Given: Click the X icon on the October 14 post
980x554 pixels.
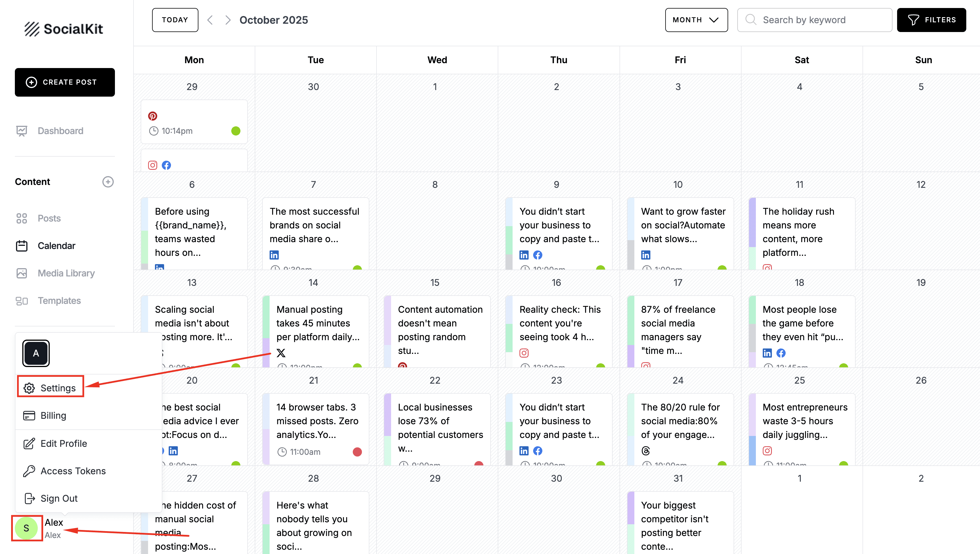Looking at the screenshot, I should click(281, 353).
